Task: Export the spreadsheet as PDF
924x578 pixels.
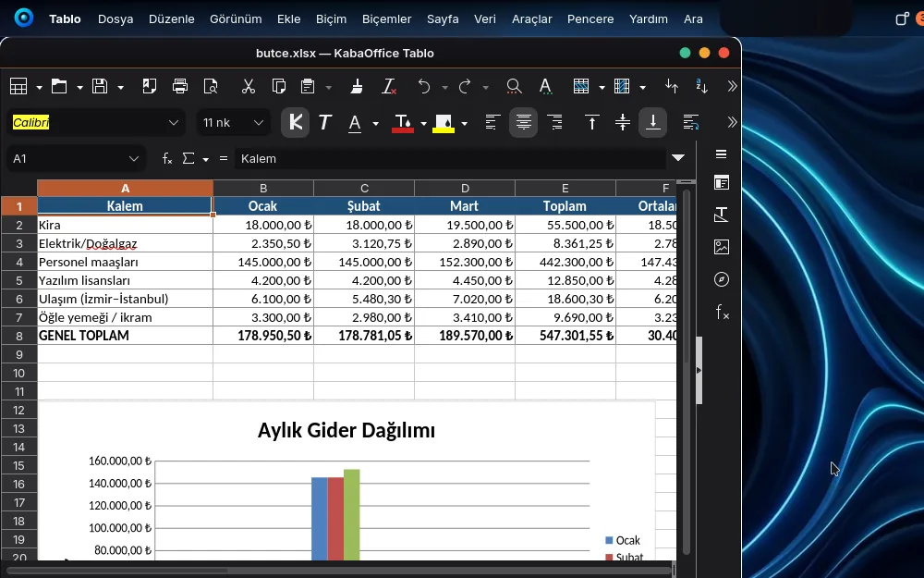Action: coord(149,86)
